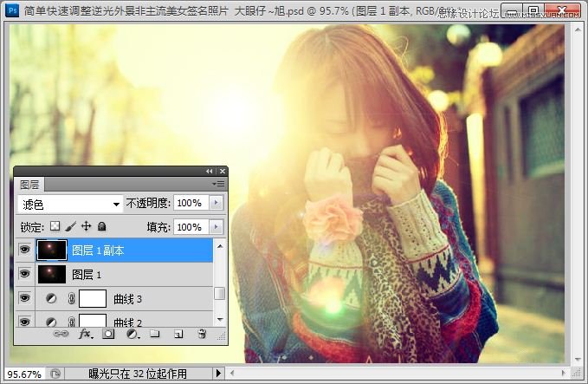Image resolution: width=588 pixels, height=384 pixels.
Task: Open the status bar info arrow menu
Action: click(218, 374)
